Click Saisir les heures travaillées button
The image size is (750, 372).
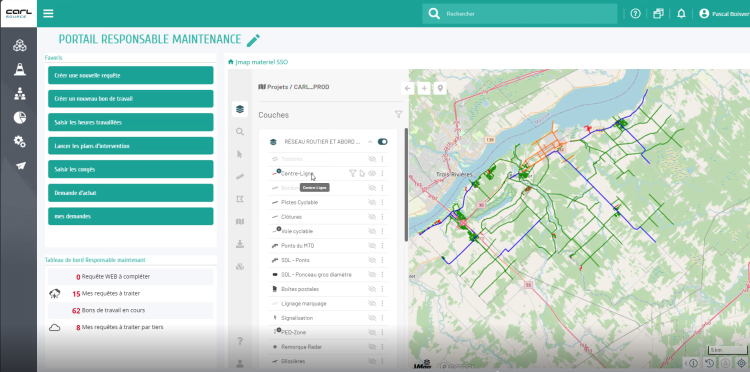point(131,122)
